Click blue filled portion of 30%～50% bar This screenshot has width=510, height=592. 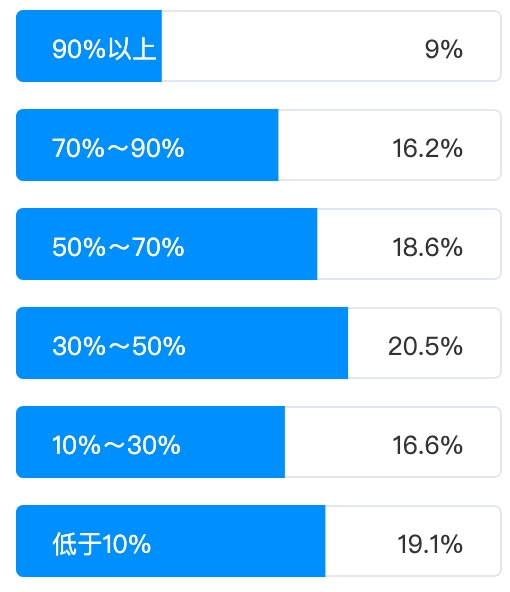182,343
